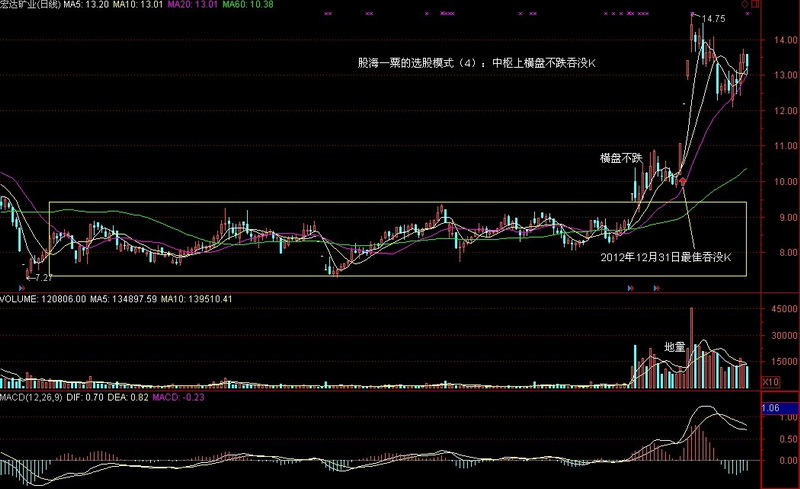This screenshot has width=800, height=489.
Task: Click the 地量 annotation in volume panel
Action: (674, 347)
